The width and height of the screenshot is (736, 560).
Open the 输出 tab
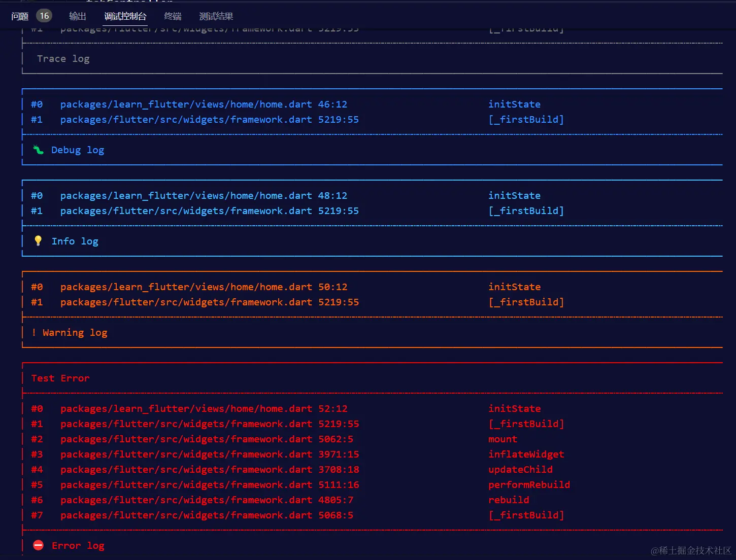(x=78, y=16)
